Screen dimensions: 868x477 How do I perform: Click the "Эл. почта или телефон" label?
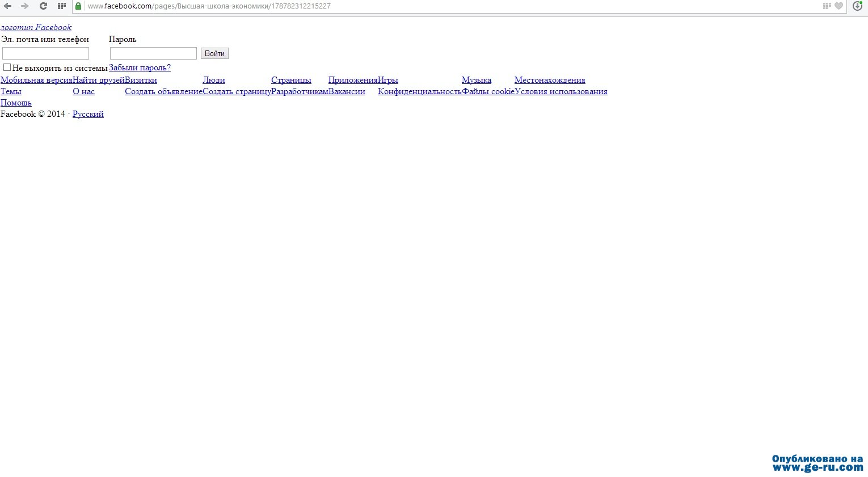(45, 39)
